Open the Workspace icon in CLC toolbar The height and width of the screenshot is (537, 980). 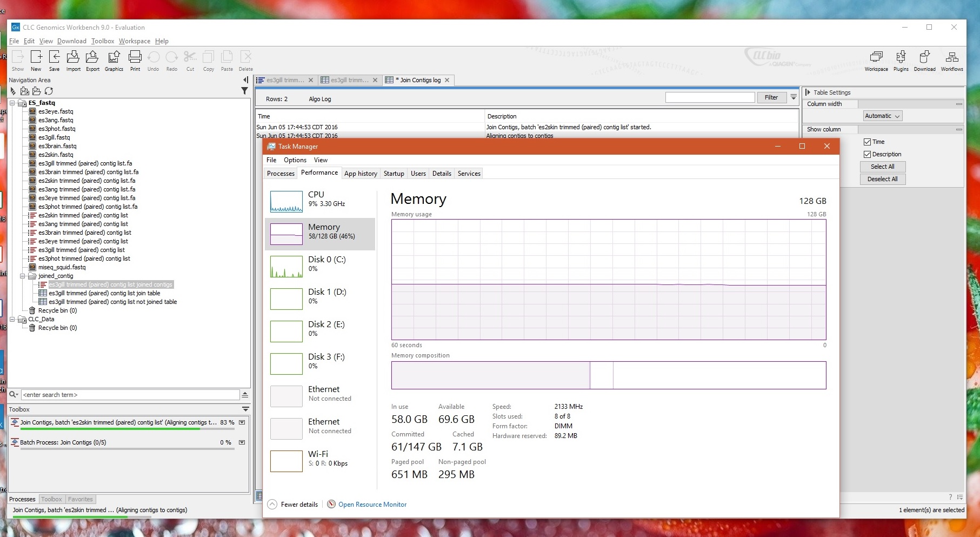click(876, 60)
